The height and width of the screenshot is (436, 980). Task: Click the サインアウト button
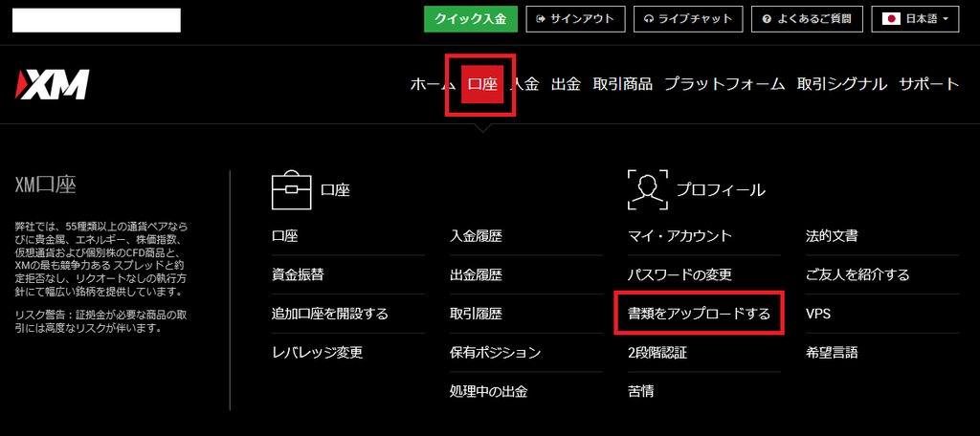click(575, 19)
